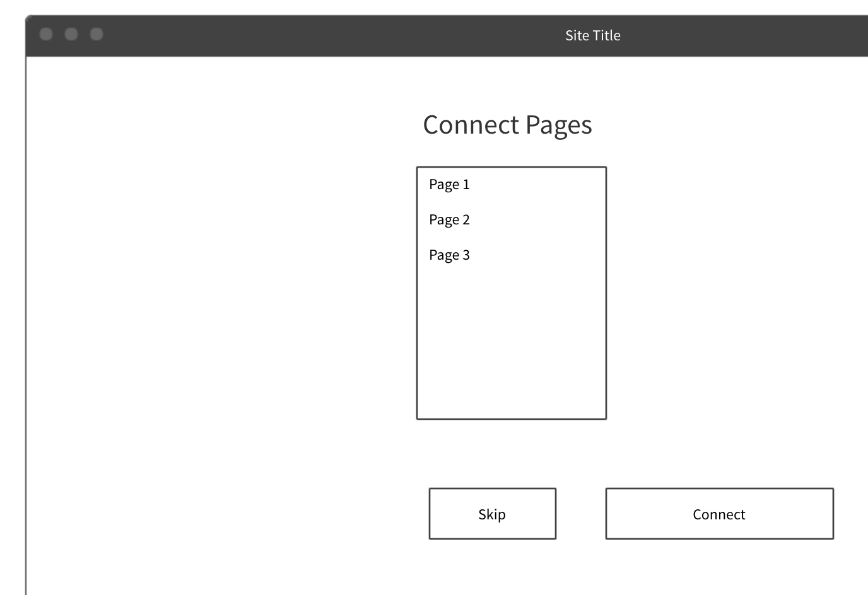Image resolution: width=868 pixels, height=595 pixels.
Task: Select Page 1 from the list
Action: tap(449, 184)
